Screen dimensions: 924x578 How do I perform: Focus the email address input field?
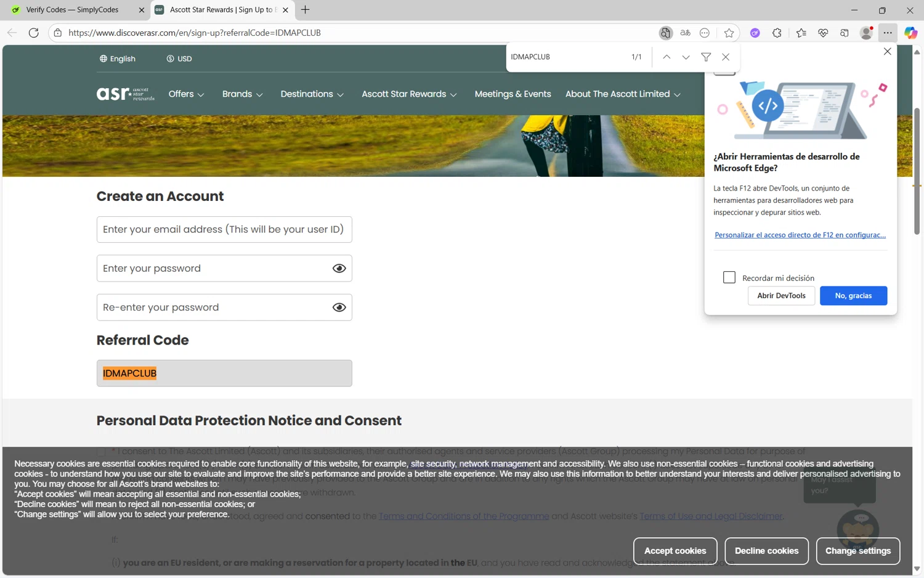[x=224, y=229]
